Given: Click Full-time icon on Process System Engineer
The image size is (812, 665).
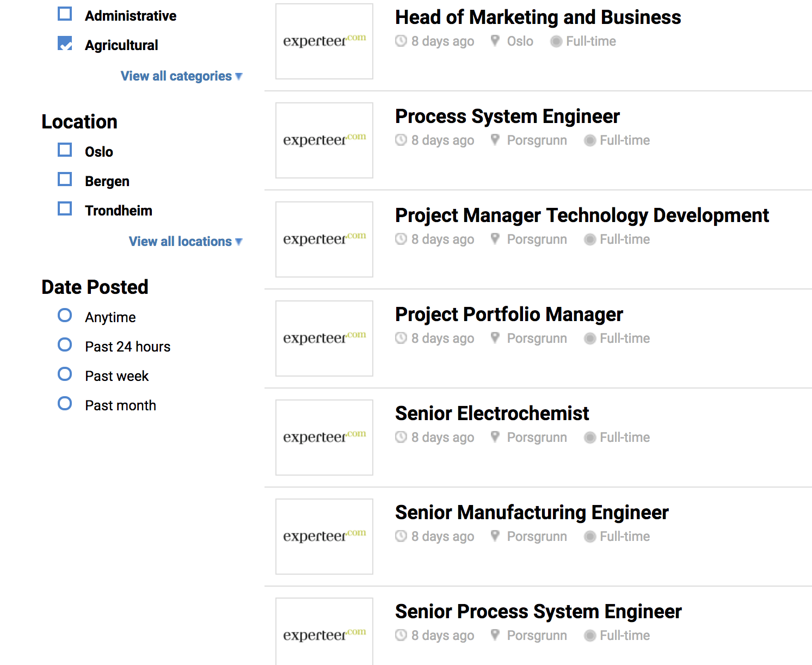Looking at the screenshot, I should tap(590, 140).
